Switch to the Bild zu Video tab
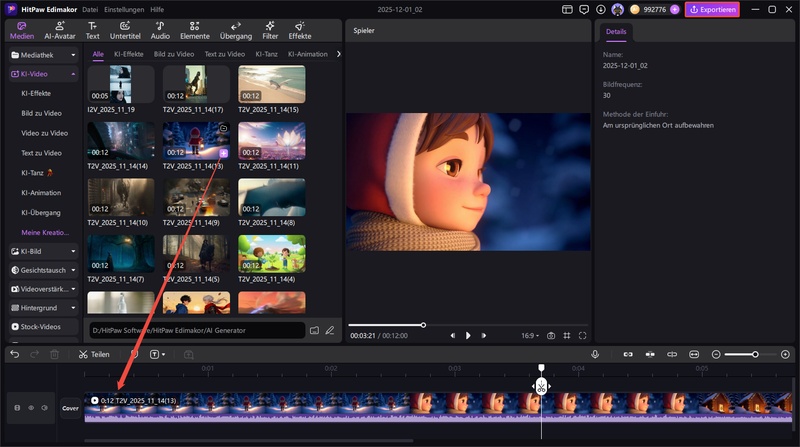Viewport: 800px width, 447px height. [x=174, y=54]
